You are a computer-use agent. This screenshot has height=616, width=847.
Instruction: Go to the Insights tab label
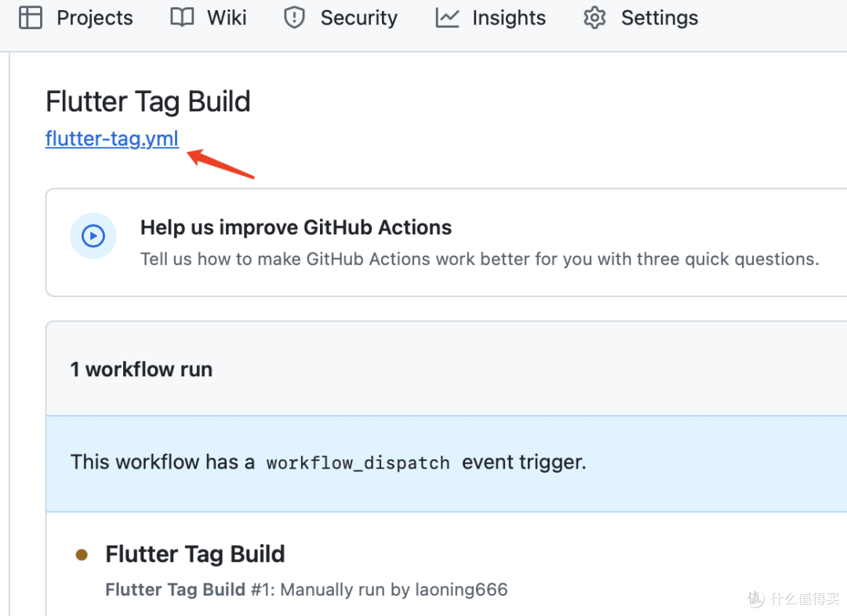[509, 18]
